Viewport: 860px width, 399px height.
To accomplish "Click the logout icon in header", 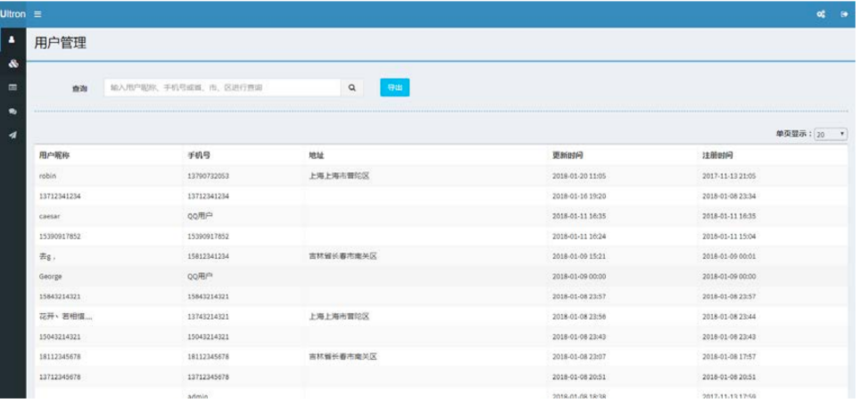I will click(x=845, y=14).
